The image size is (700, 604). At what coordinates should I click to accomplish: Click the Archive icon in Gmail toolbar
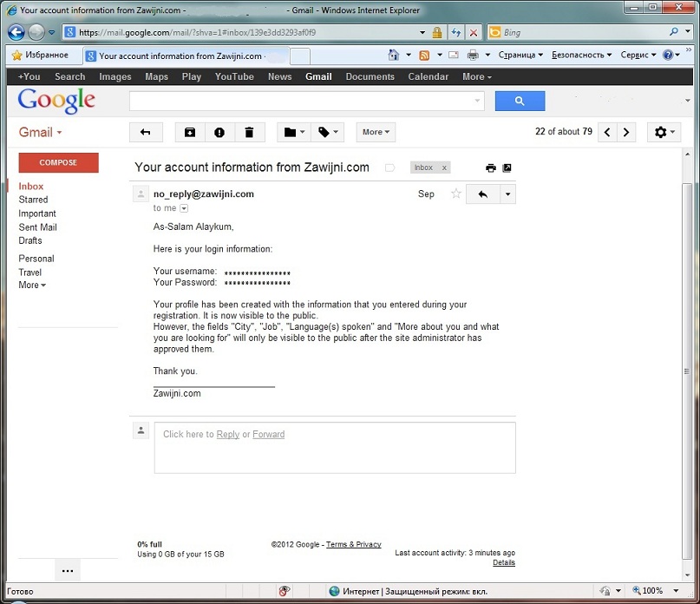[x=190, y=132]
